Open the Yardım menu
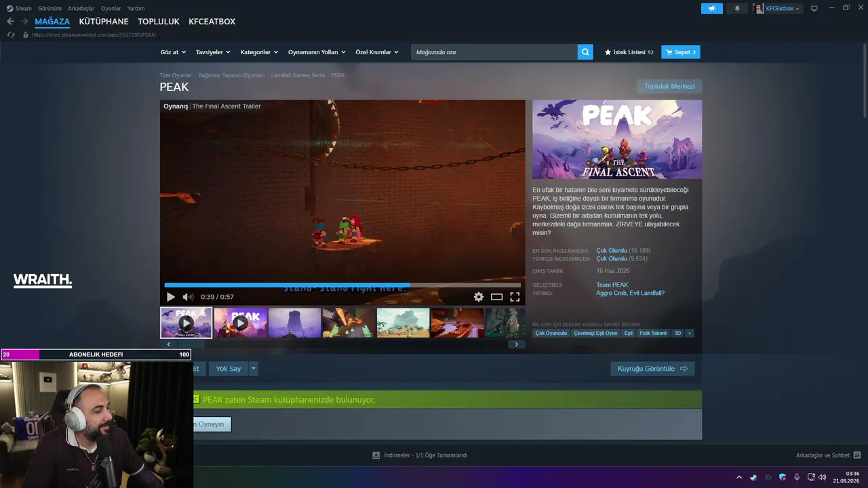Image resolution: width=868 pixels, height=488 pixels. coord(136,8)
